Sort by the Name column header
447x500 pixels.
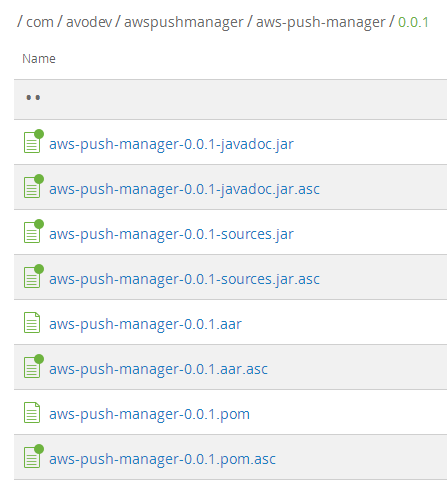point(39,59)
